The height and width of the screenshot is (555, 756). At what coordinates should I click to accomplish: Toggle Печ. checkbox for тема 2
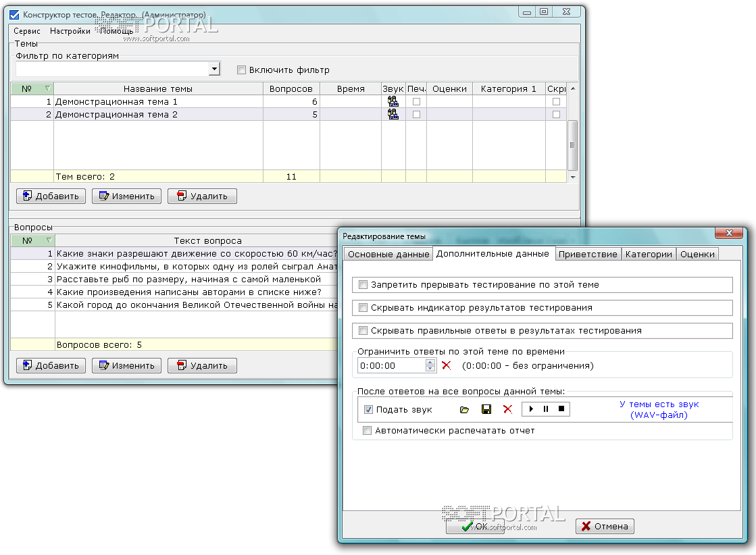pyautogui.click(x=417, y=114)
